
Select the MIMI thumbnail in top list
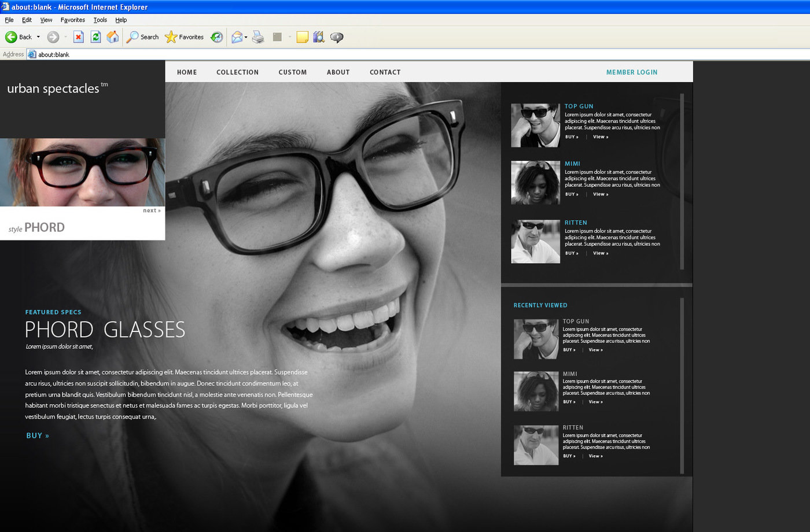(535, 183)
